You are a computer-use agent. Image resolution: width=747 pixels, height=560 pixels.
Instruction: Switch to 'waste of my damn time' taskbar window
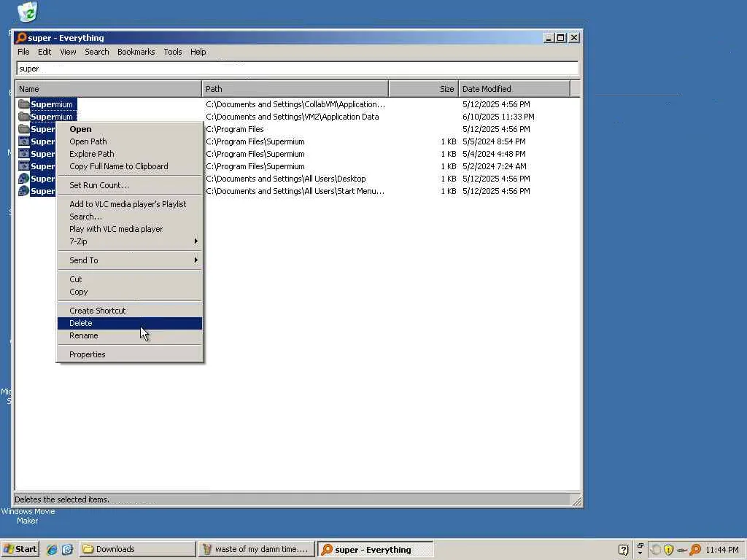click(x=256, y=549)
